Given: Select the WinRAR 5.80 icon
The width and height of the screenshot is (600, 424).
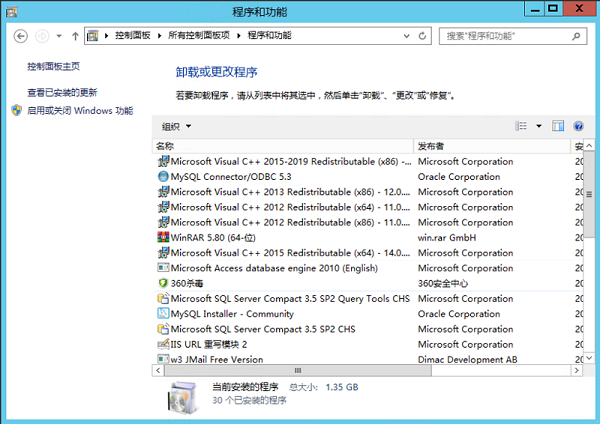Looking at the screenshot, I should (163, 237).
